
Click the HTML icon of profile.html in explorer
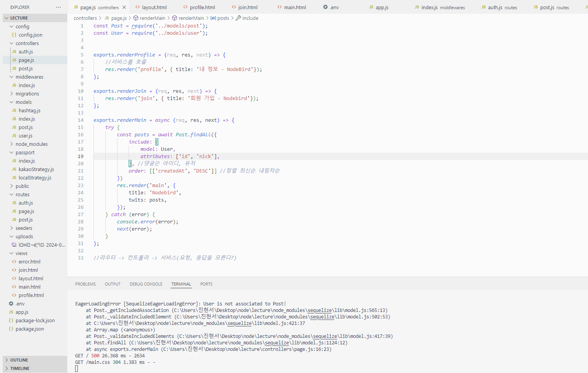point(14,295)
